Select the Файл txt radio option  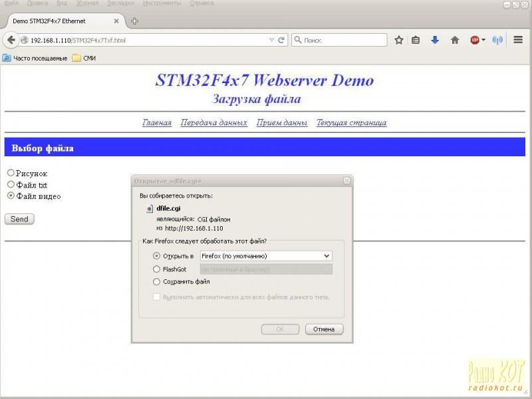(11, 184)
